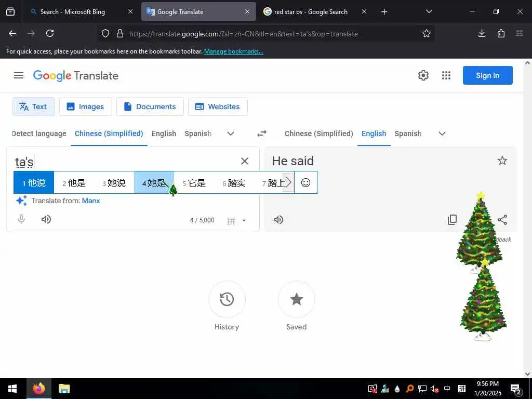Select Text translation mode
The height and width of the screenshot is (399, 532).
point(34,107)
